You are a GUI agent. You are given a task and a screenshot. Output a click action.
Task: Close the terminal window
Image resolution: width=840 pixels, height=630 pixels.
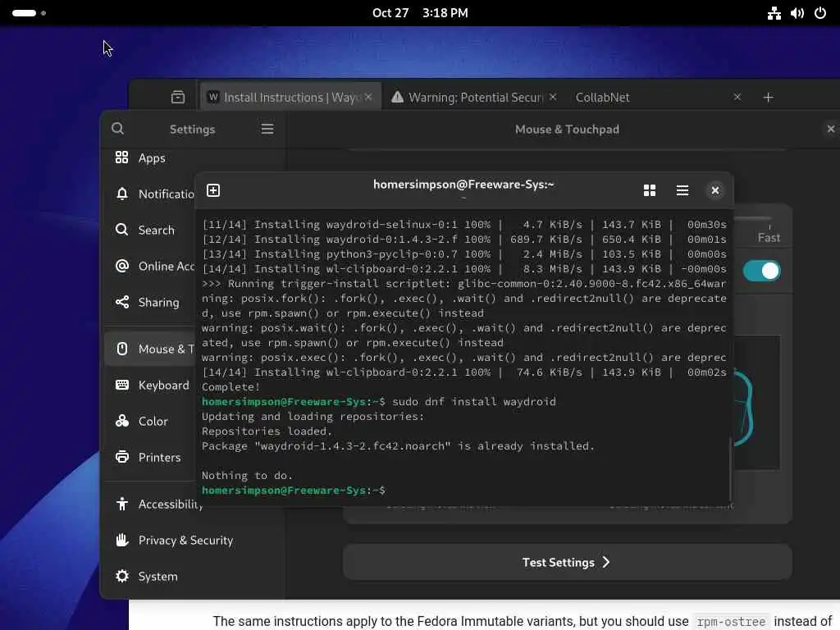coord(715,190)
